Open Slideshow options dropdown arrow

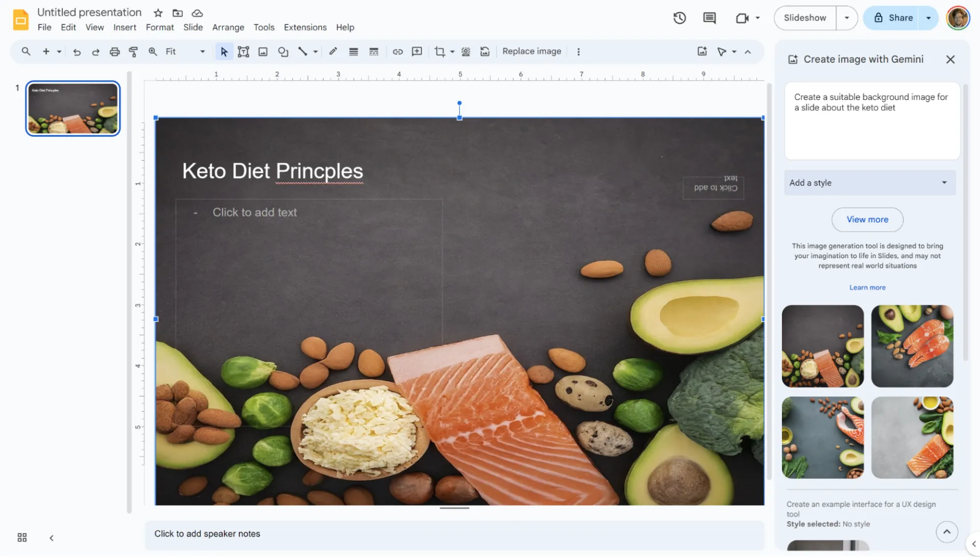point(847,18)
